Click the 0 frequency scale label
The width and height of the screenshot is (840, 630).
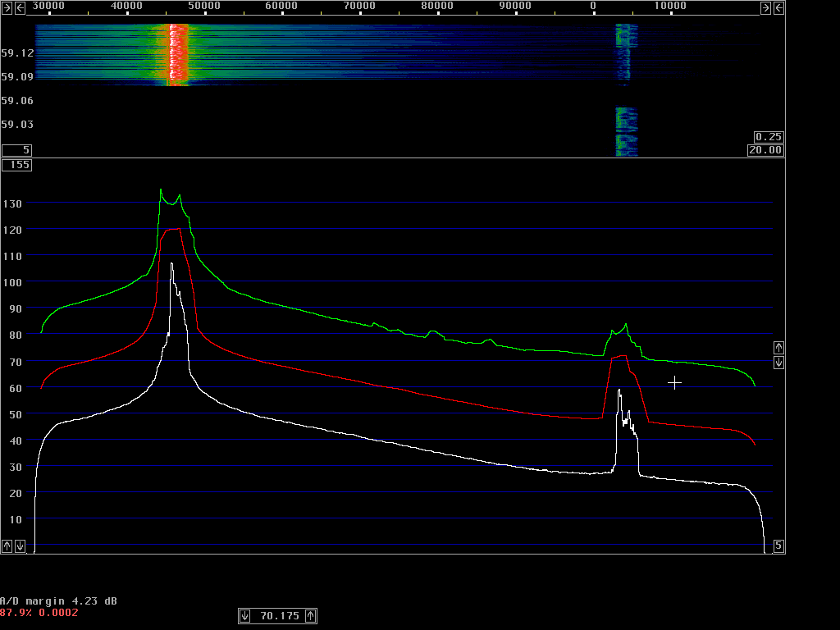pos(593,6)
